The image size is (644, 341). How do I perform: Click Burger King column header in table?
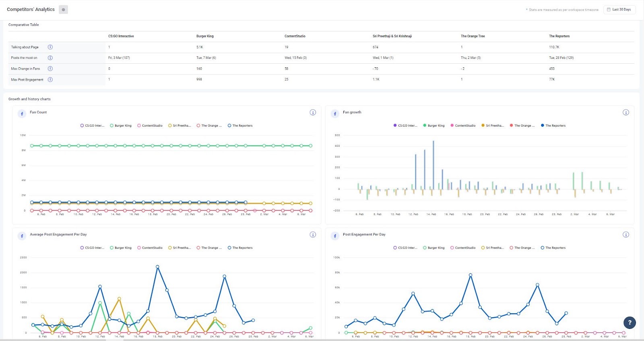(205, 36)
